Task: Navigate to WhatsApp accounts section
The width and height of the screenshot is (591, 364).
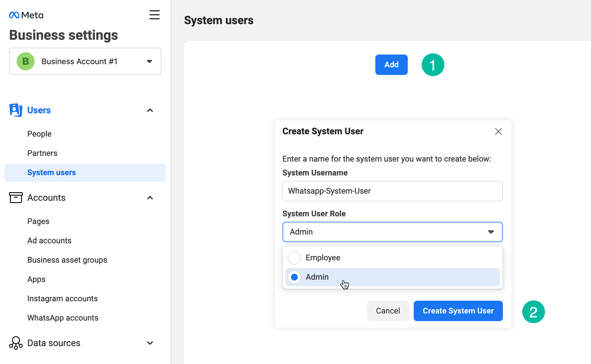Action: [63, 318]
